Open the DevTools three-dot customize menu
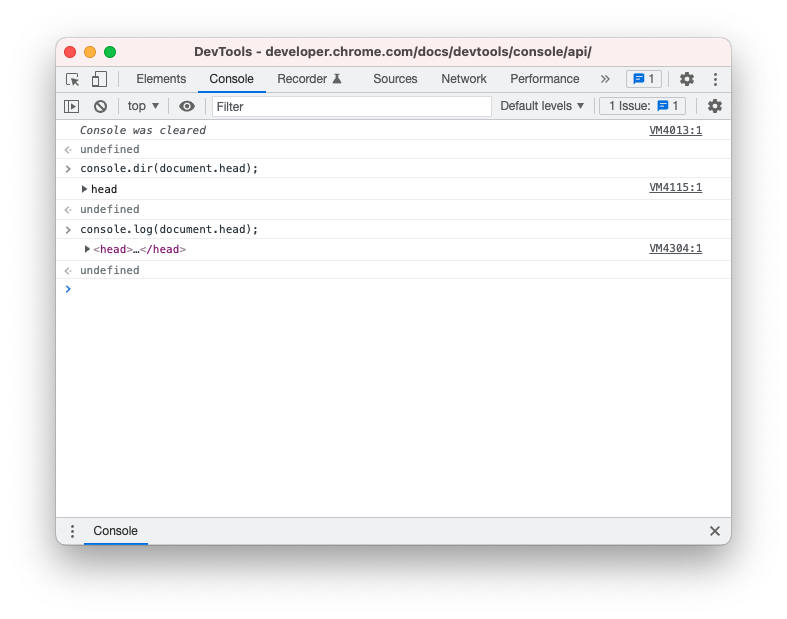787x619 pixels. (x=715, y=79)
